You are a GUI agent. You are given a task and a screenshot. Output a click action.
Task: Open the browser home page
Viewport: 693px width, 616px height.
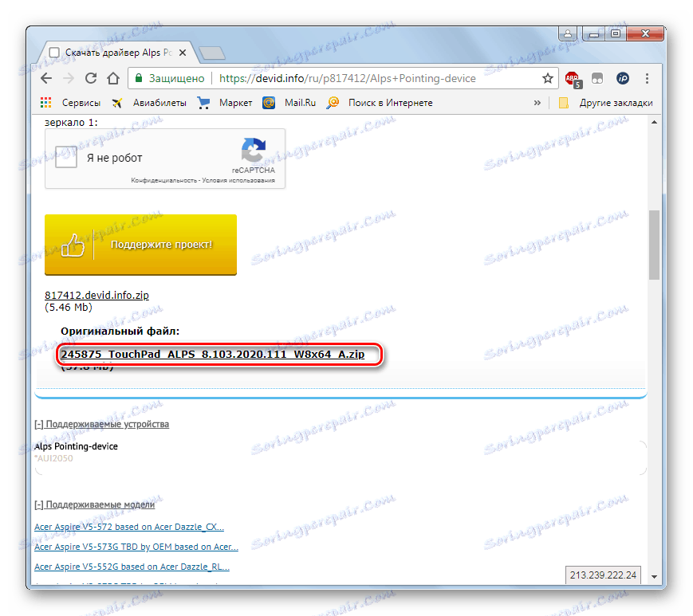[x=113, y=79]
